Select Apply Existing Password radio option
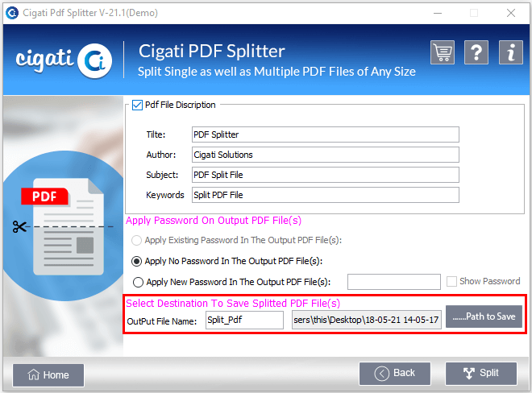Viewport: 532px width, 393px height. pos(136,241)
